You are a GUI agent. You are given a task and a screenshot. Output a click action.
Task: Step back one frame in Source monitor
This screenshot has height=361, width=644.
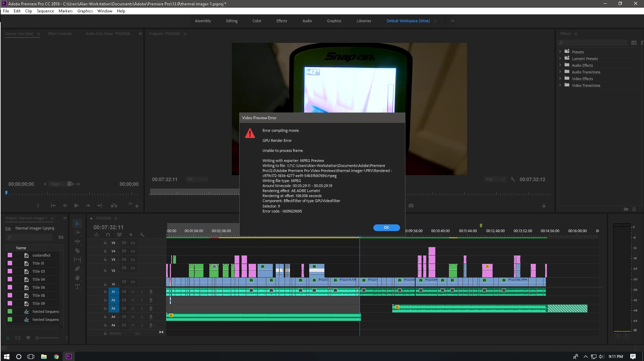coord(65,205)
